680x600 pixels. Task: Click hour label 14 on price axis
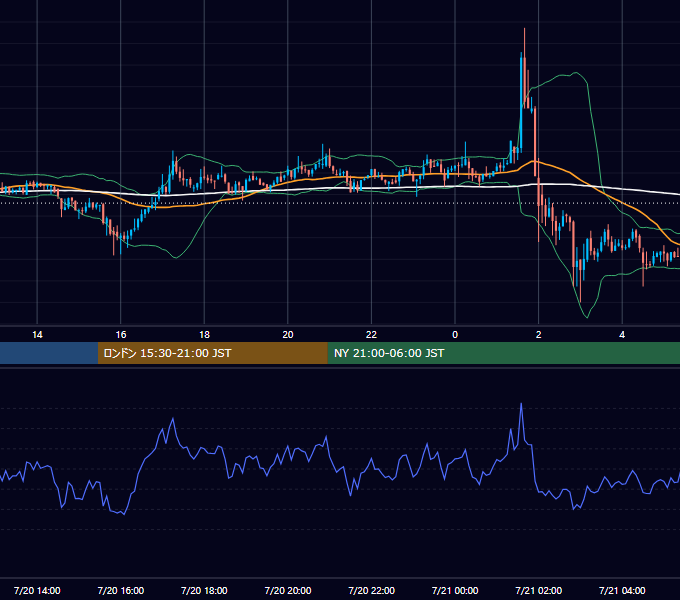pyautogui.click(x=37, y=335)
